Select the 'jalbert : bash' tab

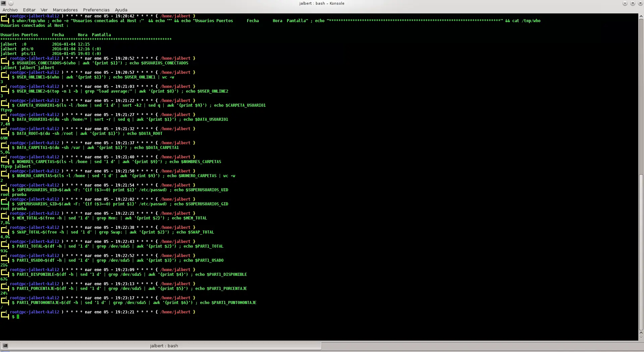click(161, 346)
